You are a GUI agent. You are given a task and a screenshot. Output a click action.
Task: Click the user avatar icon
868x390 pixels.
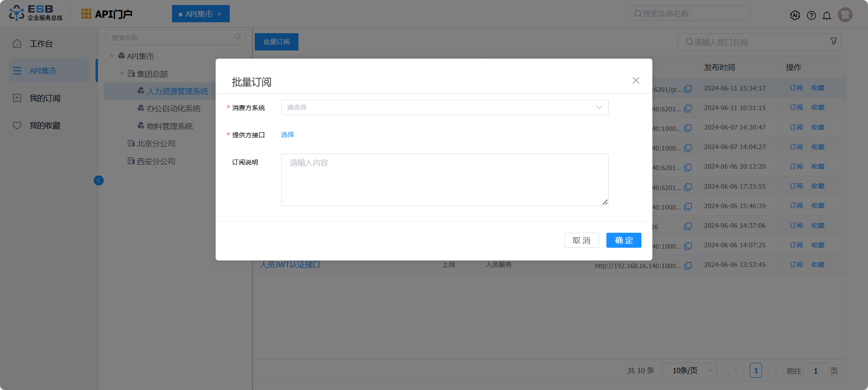[x=845, y=15]
